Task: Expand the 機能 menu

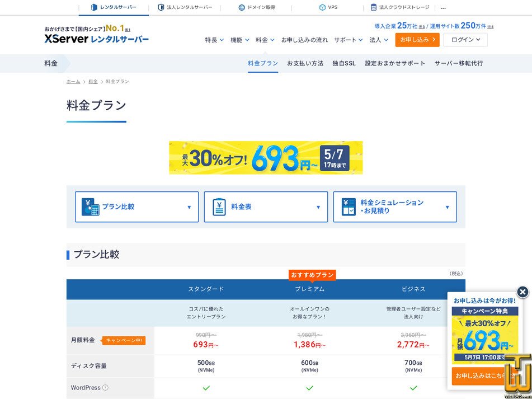Action: click(240, 40)
